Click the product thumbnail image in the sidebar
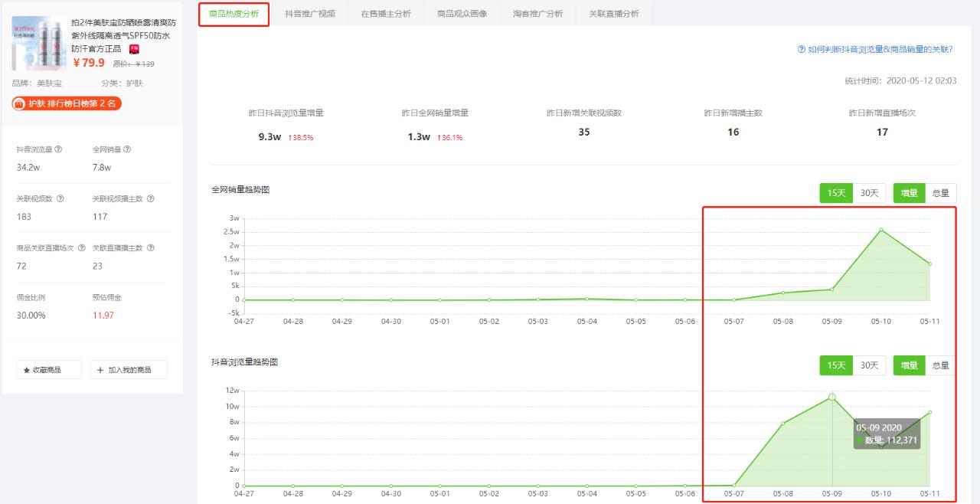This screenshot has width=980, height=504. [38, 44]
